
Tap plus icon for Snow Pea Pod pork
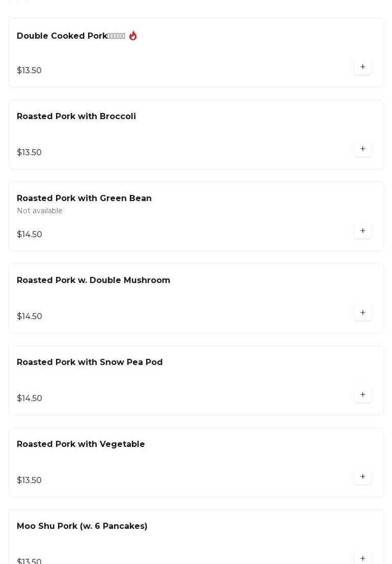[x=362, y=395]
